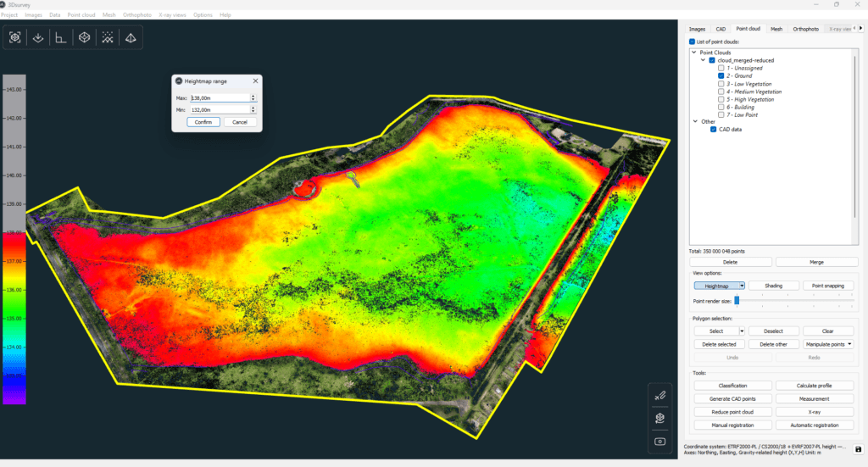Screen dimensions: 868x467
Task: Click the fit-view target icon in top toolbar
Action: click(15, 37)
